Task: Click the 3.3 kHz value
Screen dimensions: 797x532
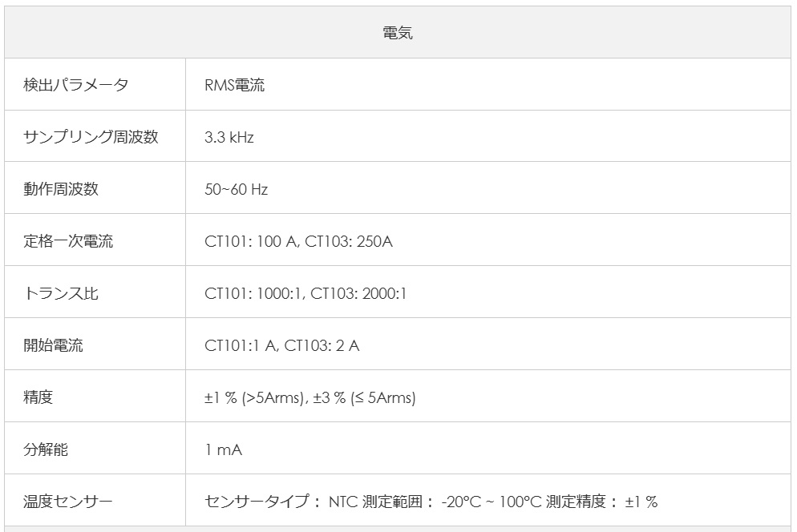Action: (229, 137)
